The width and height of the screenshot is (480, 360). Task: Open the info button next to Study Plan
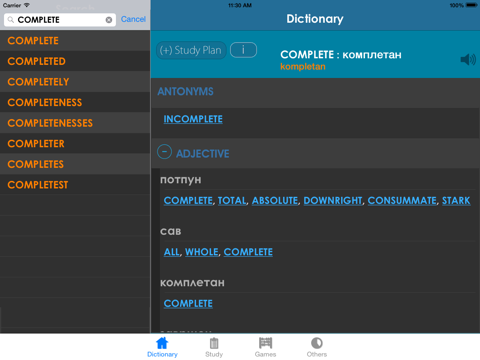[243, 50]
